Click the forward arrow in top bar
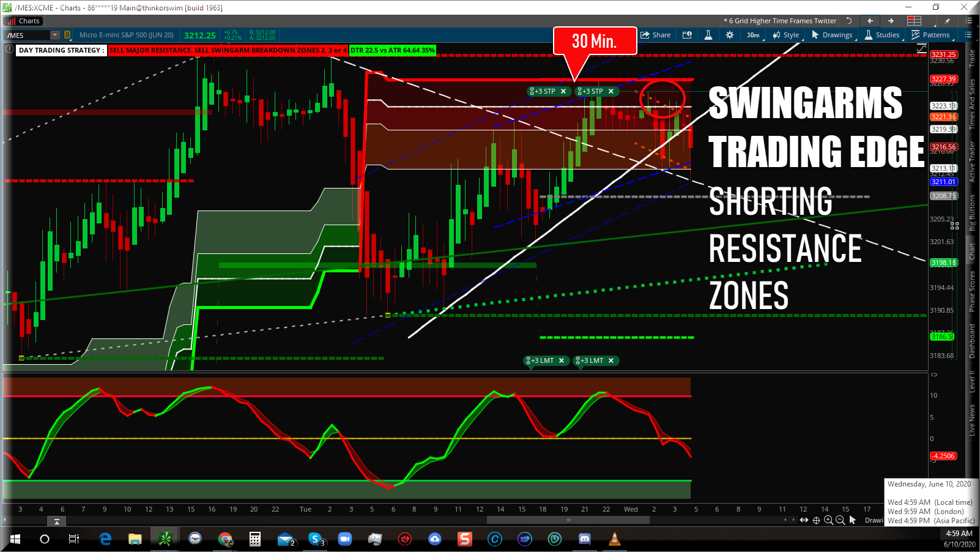980x552 pixels. 891,21
